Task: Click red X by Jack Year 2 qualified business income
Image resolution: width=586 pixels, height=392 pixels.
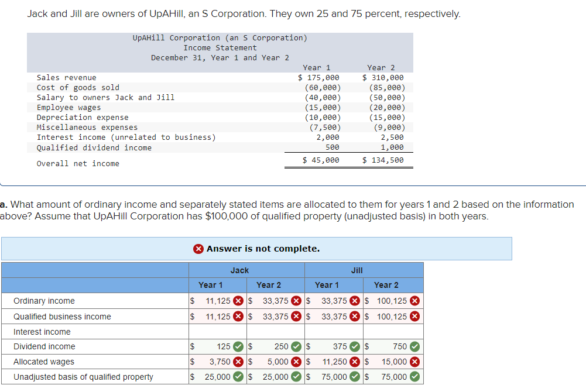Action: point(296,317)
